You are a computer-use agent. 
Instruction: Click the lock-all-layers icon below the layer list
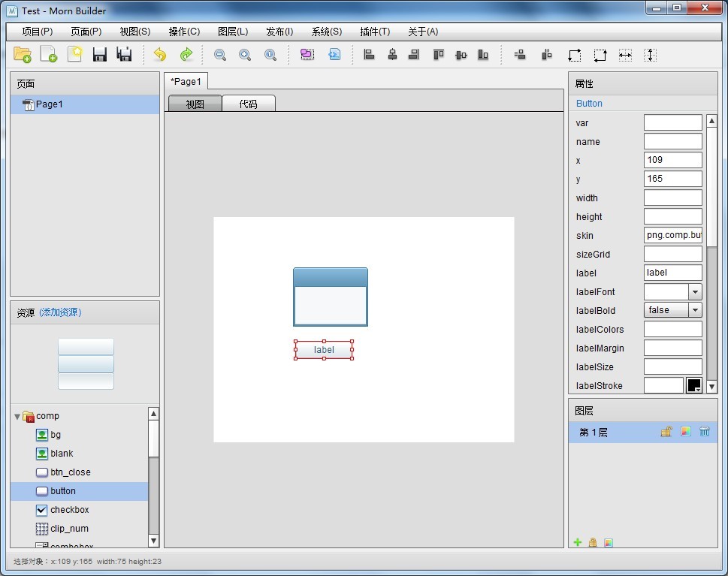pos(593,542)
